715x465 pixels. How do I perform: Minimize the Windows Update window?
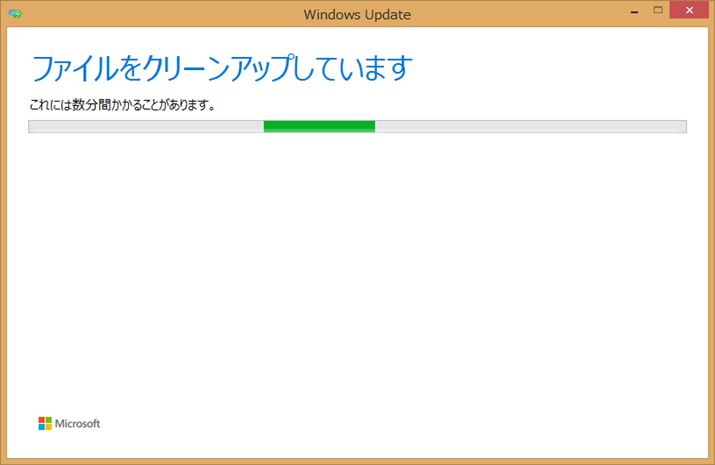click(637, 10)
